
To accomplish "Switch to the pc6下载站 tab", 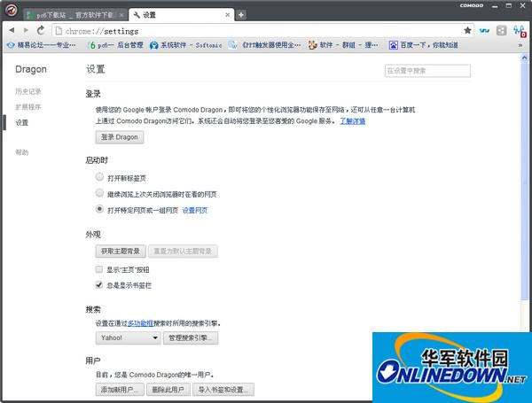I will coord(75,15).
